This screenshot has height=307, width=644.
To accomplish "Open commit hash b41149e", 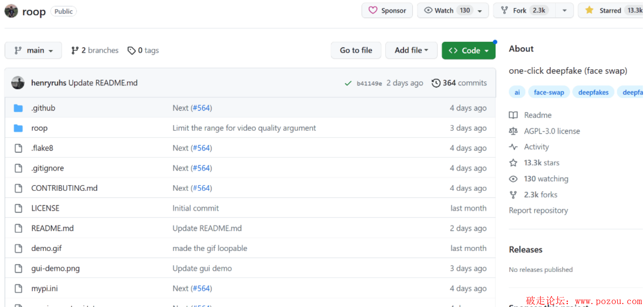I will point(369,83).
